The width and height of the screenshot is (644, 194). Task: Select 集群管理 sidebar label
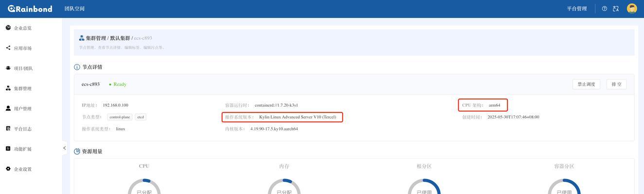[23, 89]
